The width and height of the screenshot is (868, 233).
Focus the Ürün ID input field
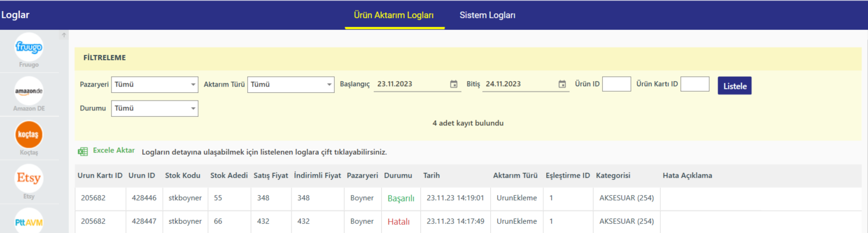click(617, 84)
